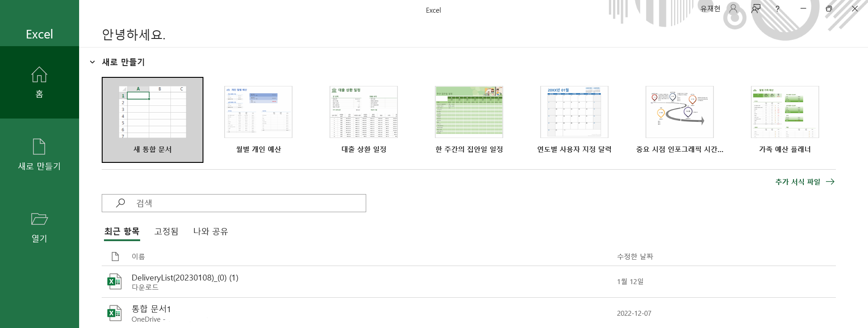
Task: Click the search magnifier icon
Action: tap(120, 203)
